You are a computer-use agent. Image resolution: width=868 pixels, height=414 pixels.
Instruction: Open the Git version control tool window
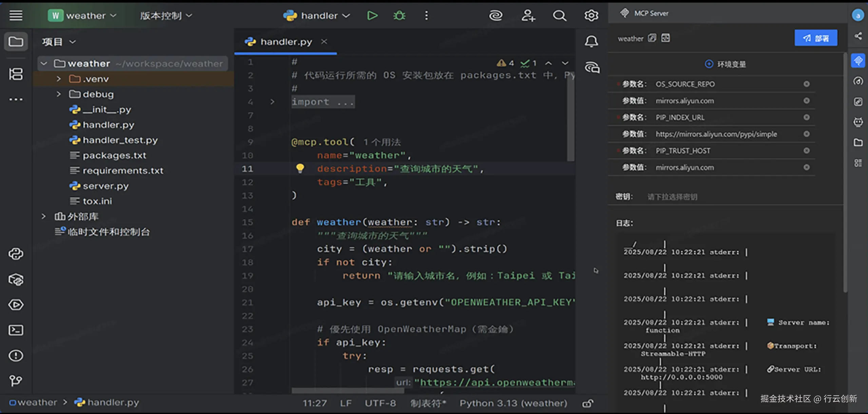click(16, 381)
